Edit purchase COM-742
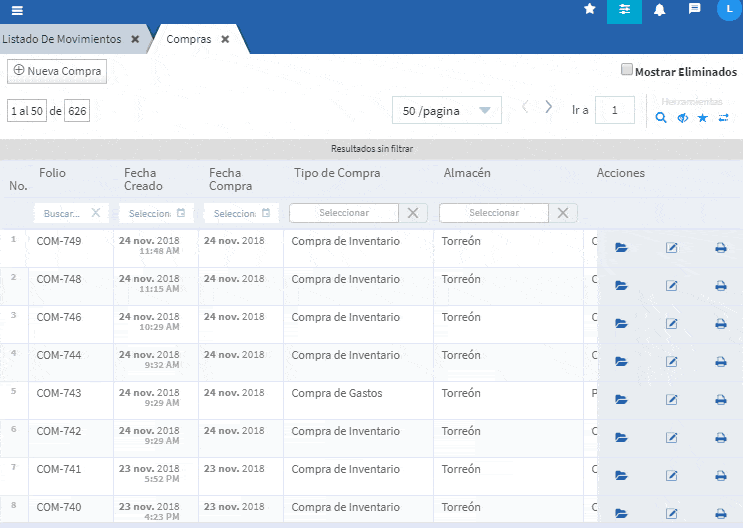The image size is (743, 528). (x=671, y=437)
